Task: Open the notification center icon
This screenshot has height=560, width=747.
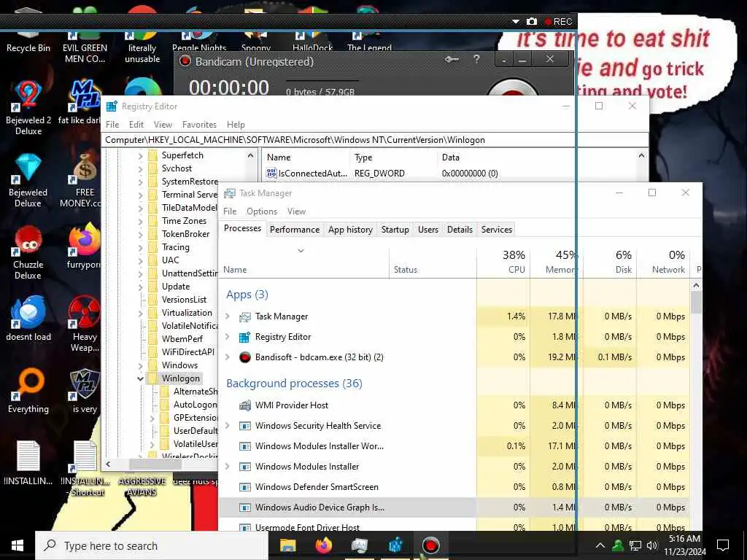Action: [x=723, y=545]
